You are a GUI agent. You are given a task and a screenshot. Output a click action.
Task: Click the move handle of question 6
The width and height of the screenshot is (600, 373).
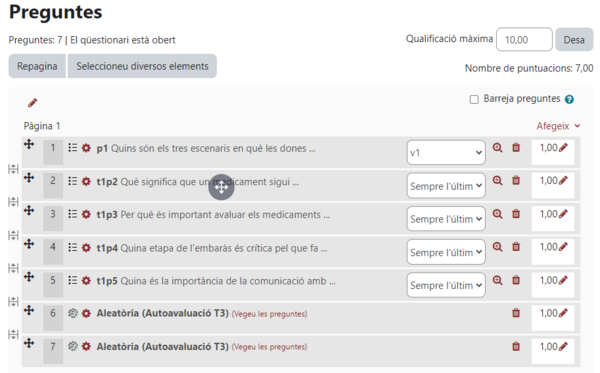pyautogui.click(x=29, y=310)
